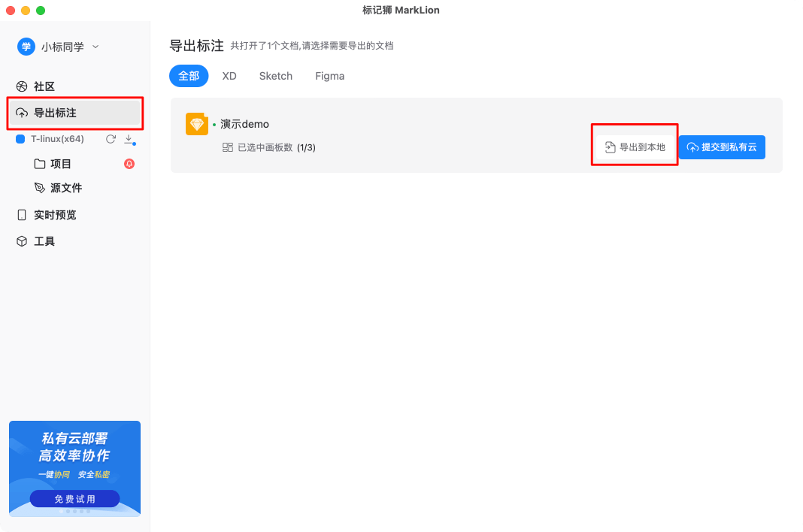Viewport: 803px width, 532px height.
Task: Click 提交到私有云 submit button
Action: tap(722, 147)
